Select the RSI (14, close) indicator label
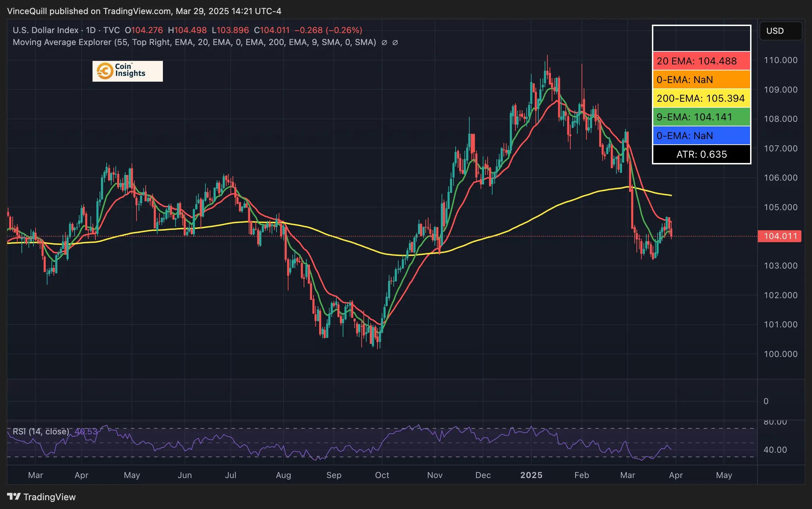Screen dimensions: 812x509 coord(41,431)
